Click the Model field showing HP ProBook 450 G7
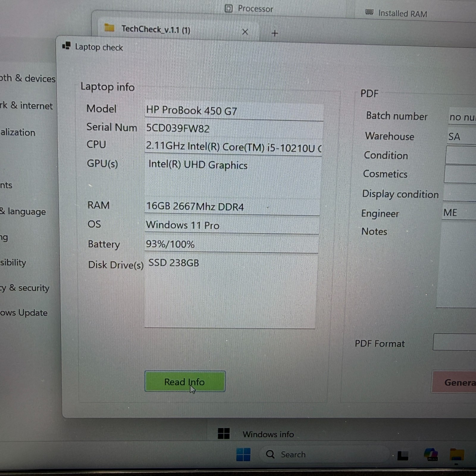The width and height of the screenshot is (476, 476). tap(234, 111)
